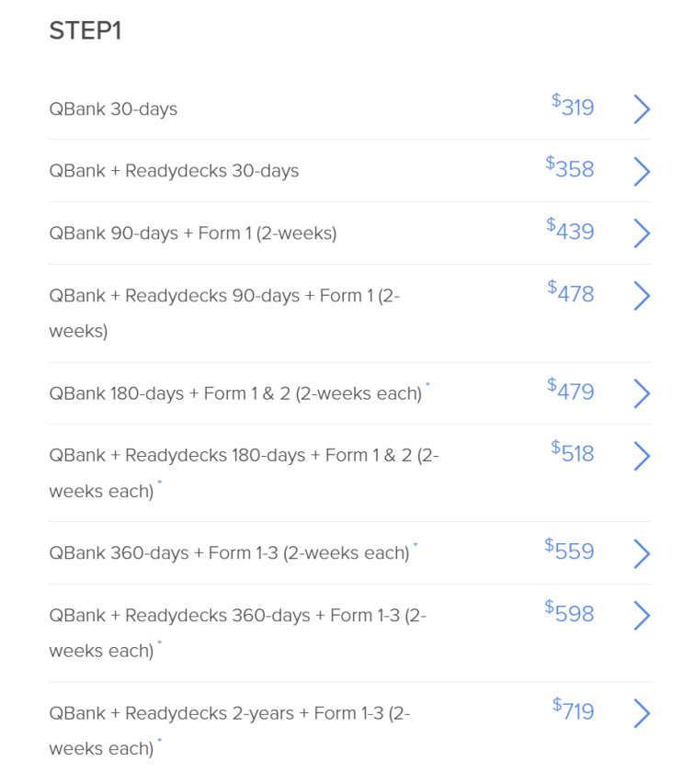The width and height of the screenshot is (683, 784).
Task: Tap the chevron beside the $598 price
Action: coord(642,616)
